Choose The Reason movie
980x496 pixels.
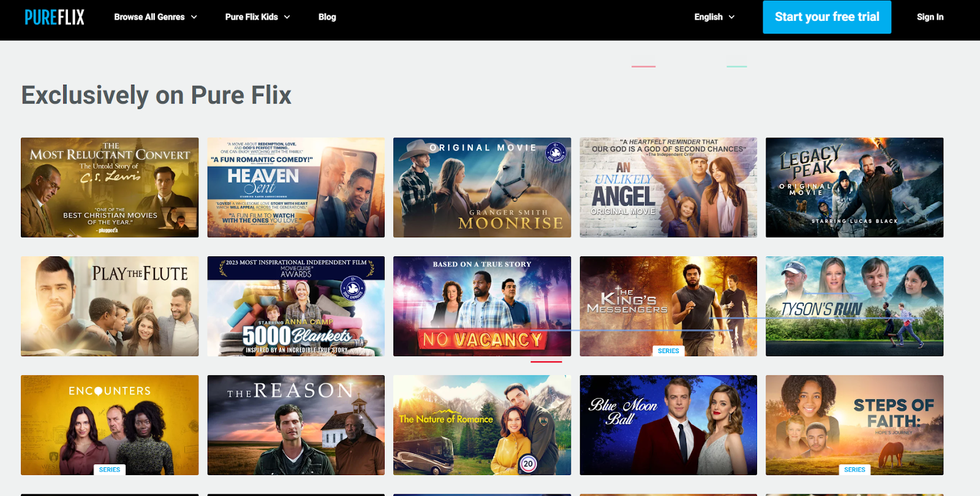click(x=296, y=425)
